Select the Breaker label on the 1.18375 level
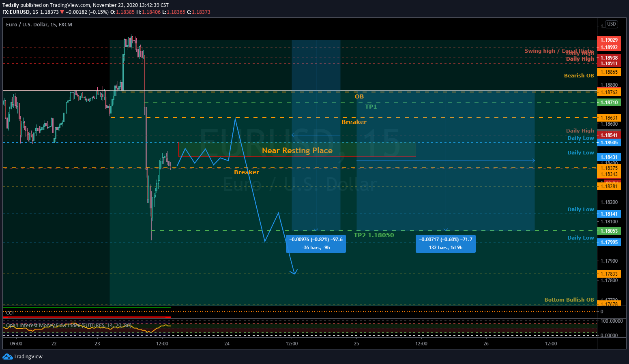Image resolution: width=629 pixels, height=364 pixels. [246, 172]
